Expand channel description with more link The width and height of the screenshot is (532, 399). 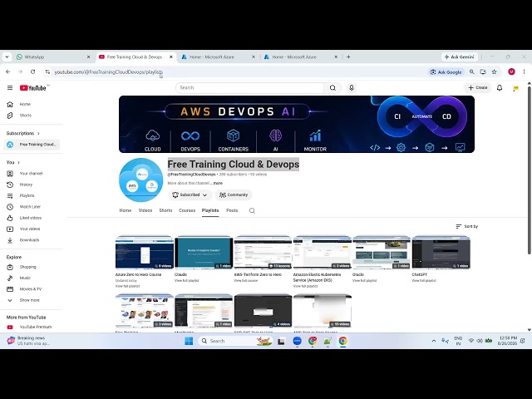218,183
